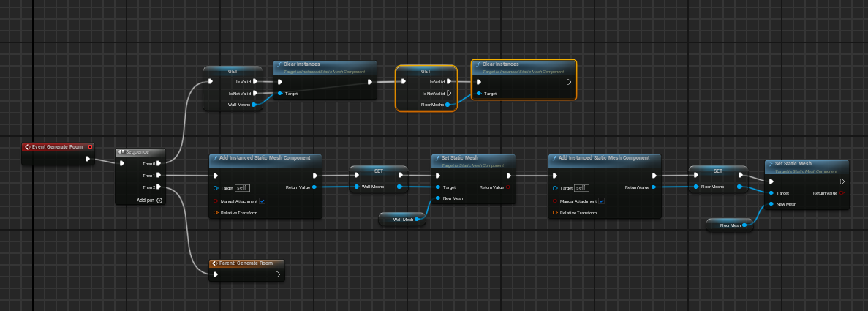Click Relative Transform pin on left Add Instanced node
Viewport: 868px width, 311px height.
(x=216, y=213)
